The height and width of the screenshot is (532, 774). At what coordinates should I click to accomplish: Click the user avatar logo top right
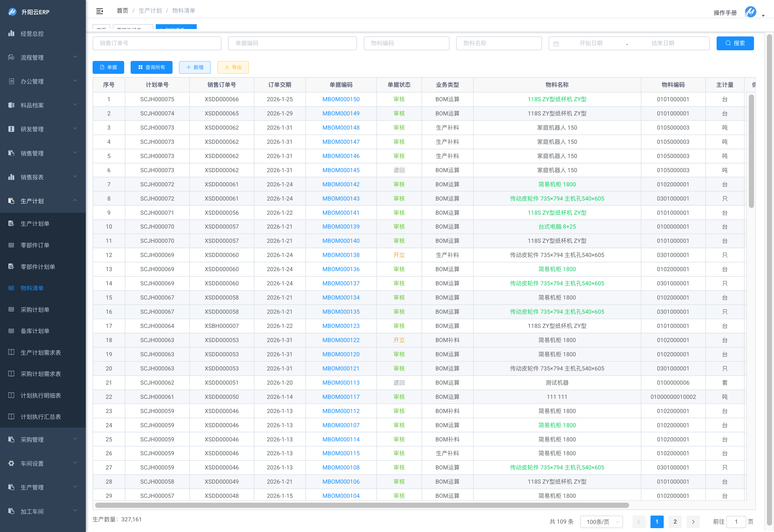coord(750,12)
